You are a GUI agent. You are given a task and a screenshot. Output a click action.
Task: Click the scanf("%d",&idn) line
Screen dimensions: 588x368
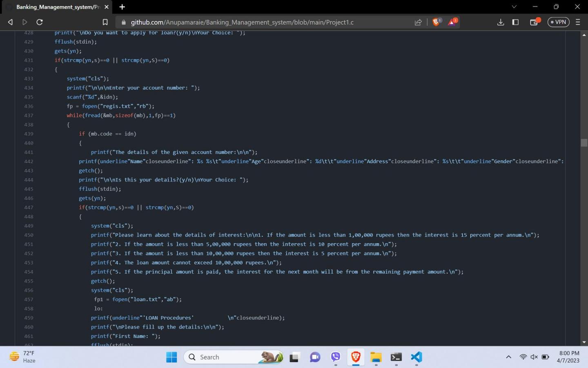[92, 97]
